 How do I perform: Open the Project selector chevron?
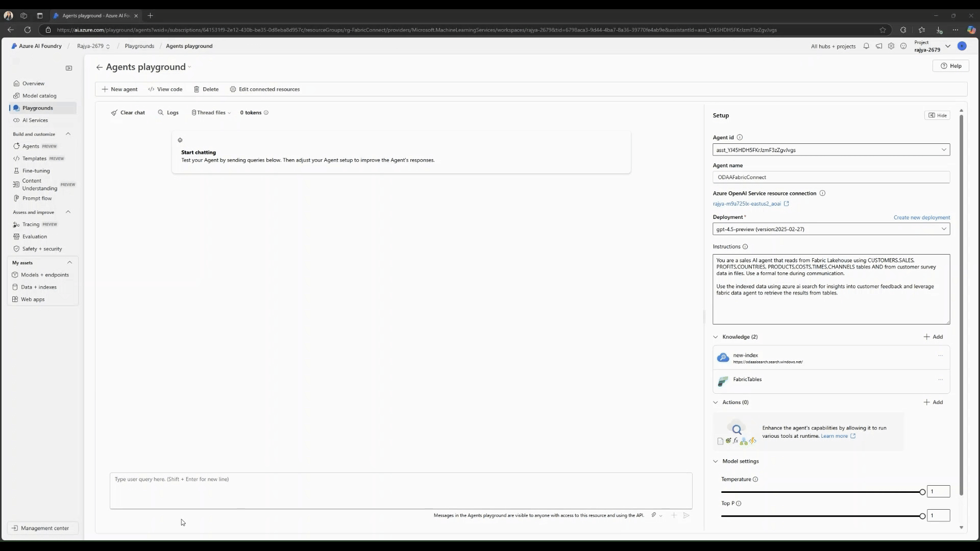click(x=948, y=46)
